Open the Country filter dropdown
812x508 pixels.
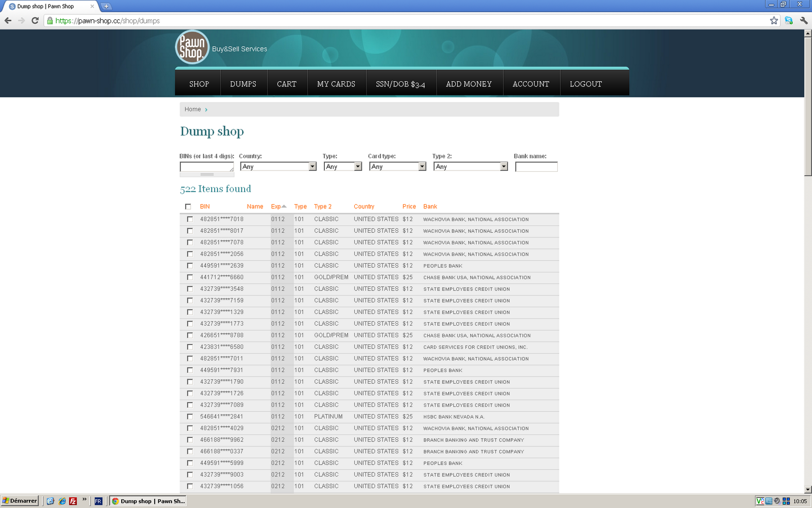[x=278, y=167]
